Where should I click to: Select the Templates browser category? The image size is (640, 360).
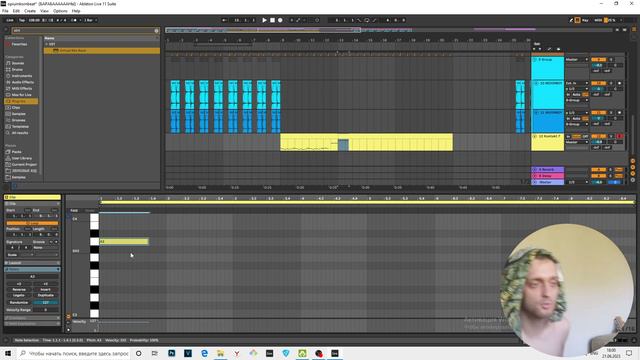pyautogui.click(x=20, y=127)
